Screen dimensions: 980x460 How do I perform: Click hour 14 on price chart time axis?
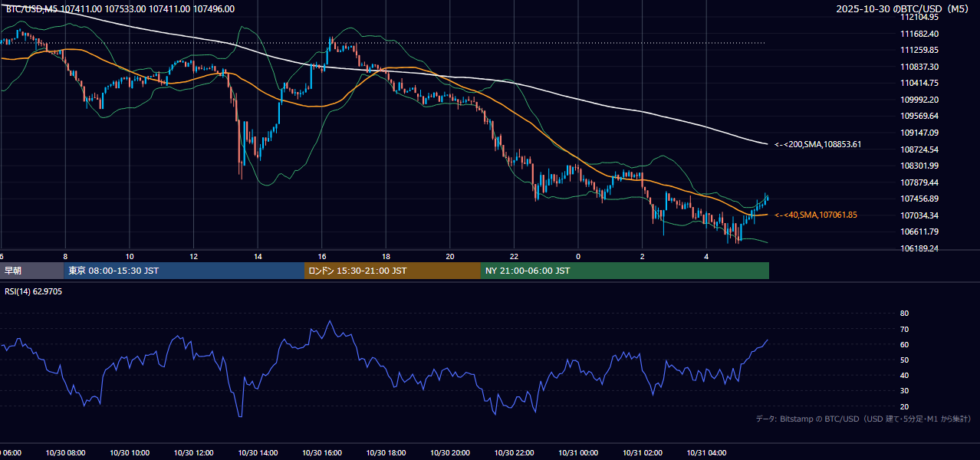pos(258,256)
